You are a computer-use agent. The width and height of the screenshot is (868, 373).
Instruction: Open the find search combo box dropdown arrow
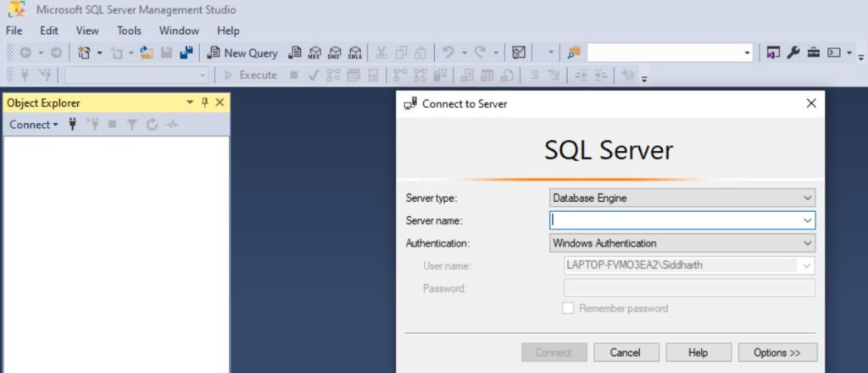(x=748, y=53)
